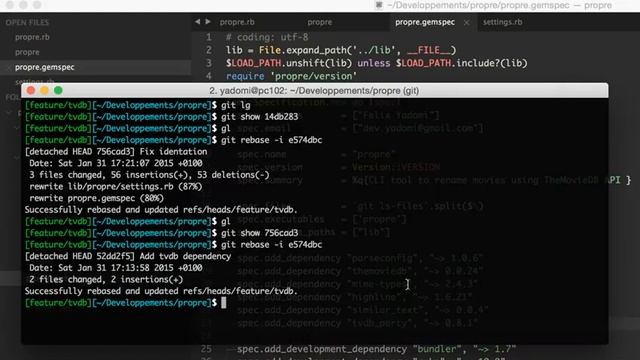The width and height of the screenshot is (640, 360).
Task: Click the document icon in editor title bar
Action: click(x=379, y=5)
